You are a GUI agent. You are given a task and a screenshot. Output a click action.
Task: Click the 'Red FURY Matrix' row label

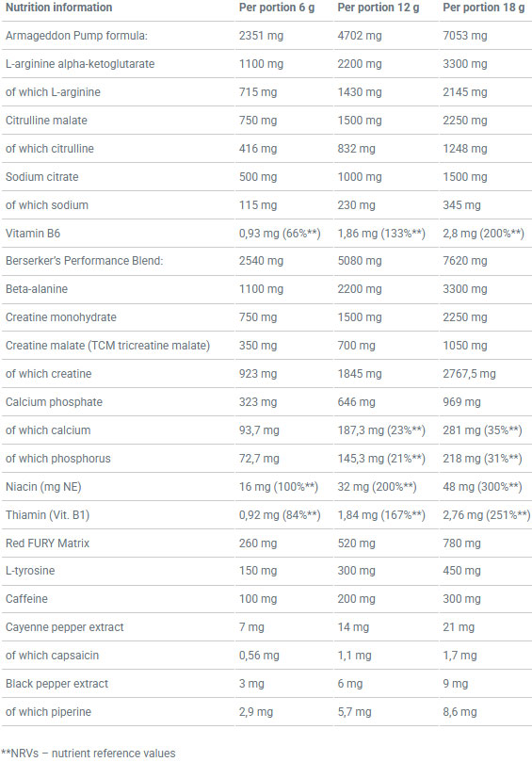(x=48, y=543)
